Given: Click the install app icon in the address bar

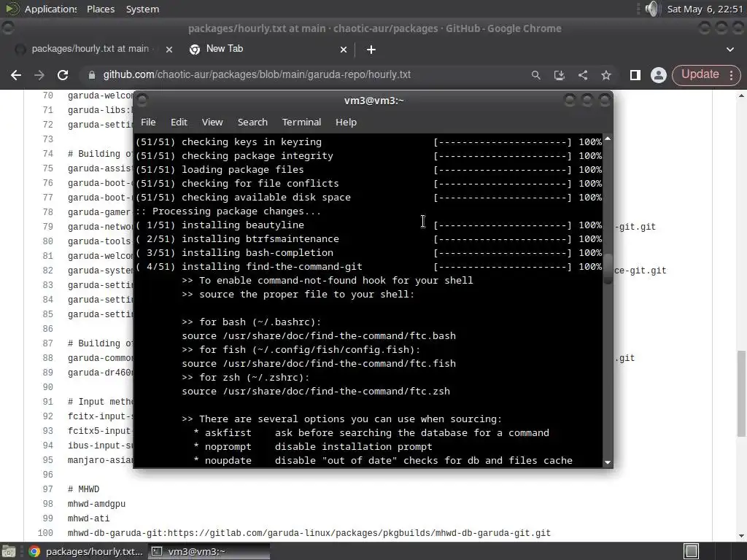Looking at the screenshot, I should 560,75.
